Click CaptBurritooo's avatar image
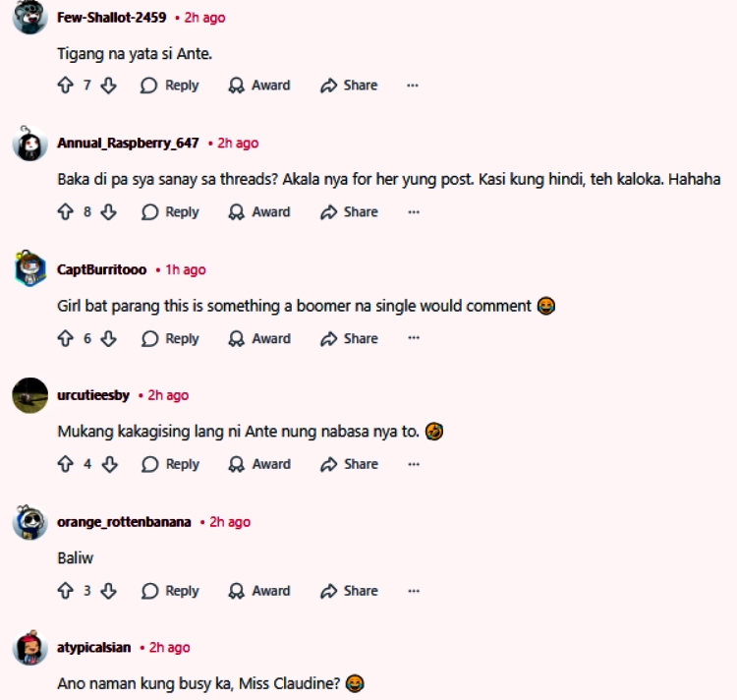 29,269
